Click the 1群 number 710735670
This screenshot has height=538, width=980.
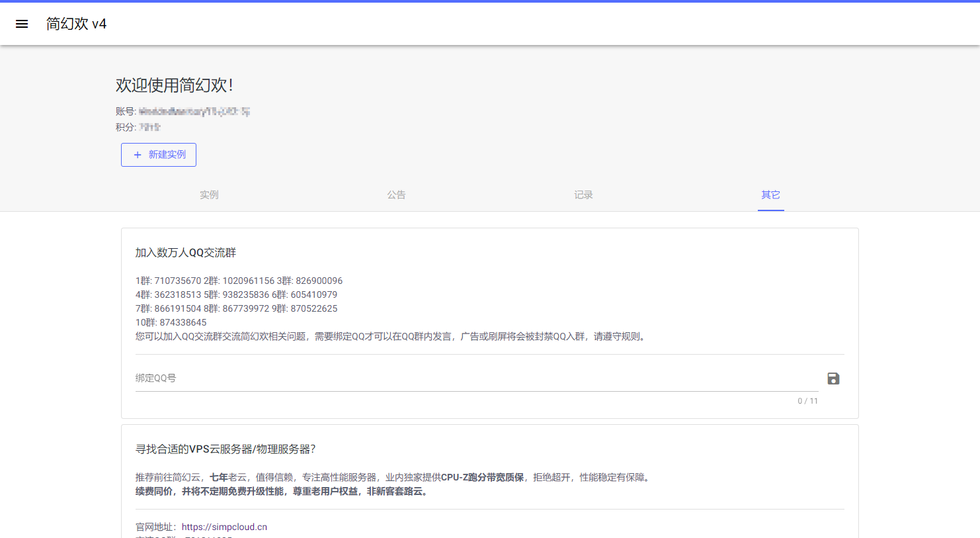click(177, 281)
